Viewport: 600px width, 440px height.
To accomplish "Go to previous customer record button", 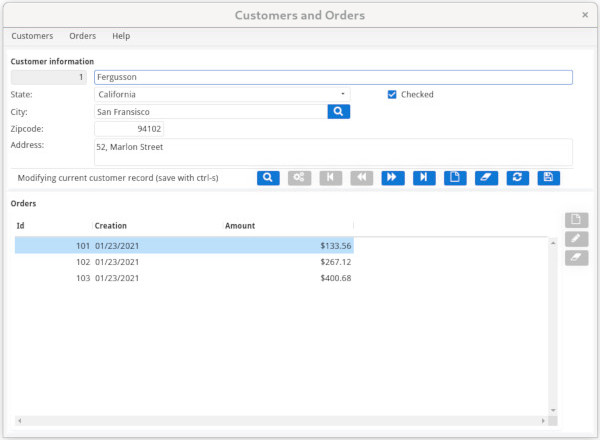I will (362, 178).
